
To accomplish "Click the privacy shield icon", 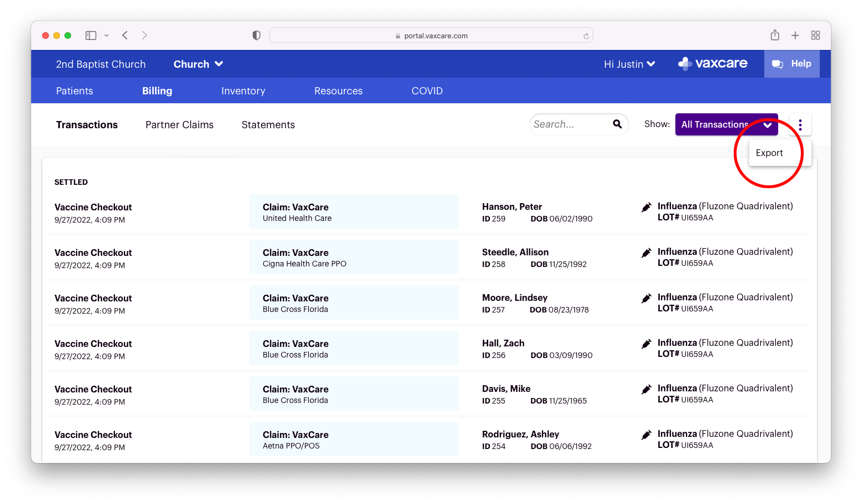I will [x=256, y=36].
